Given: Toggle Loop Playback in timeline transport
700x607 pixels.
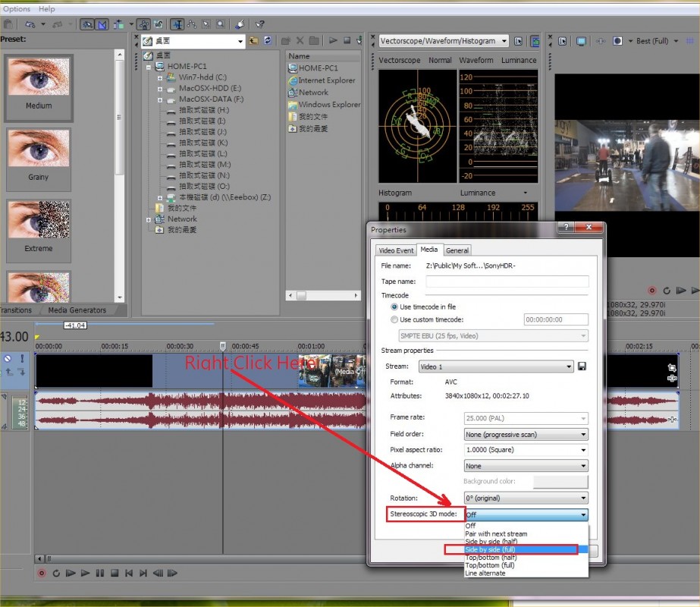Looking at the screenshot, I should pos(56,574).
